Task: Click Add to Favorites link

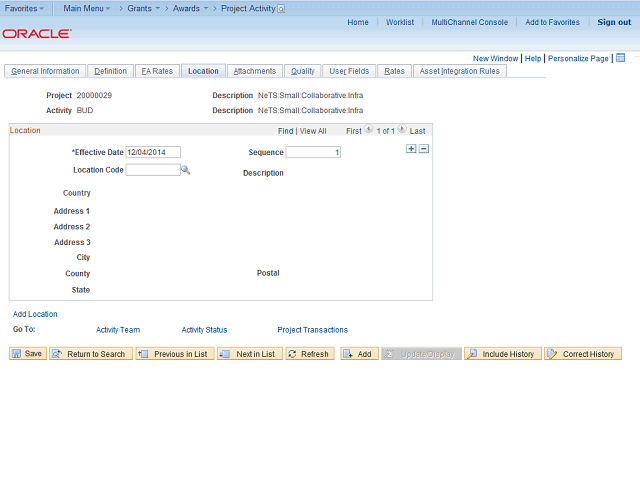Action: 552,22
